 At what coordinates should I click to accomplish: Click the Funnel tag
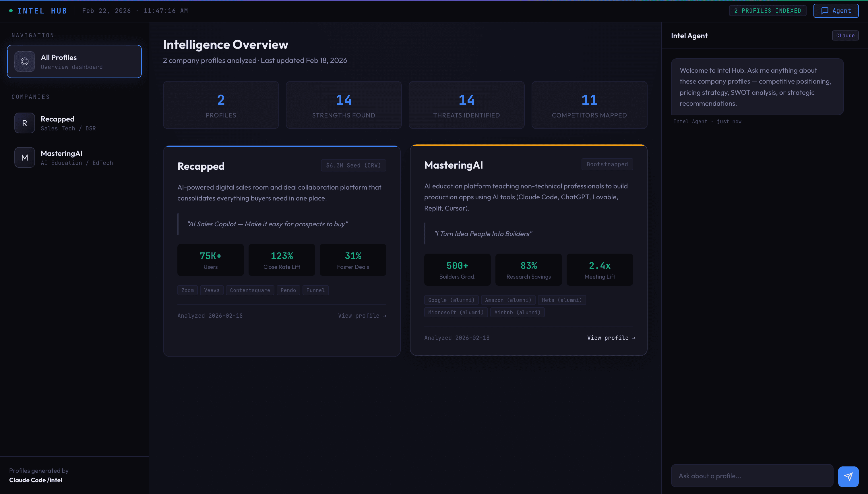[315, 290]
